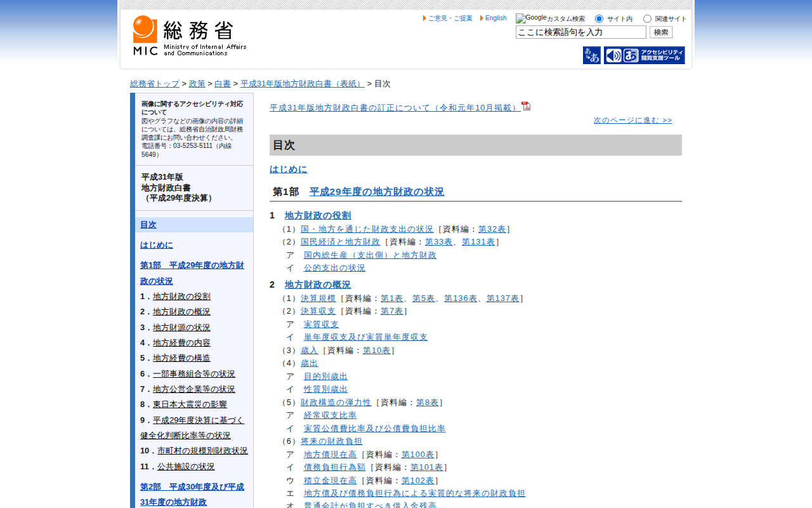Open reference table 第32表 link
Viewport: 812px width, 508px height.
[x=492, y=229]
